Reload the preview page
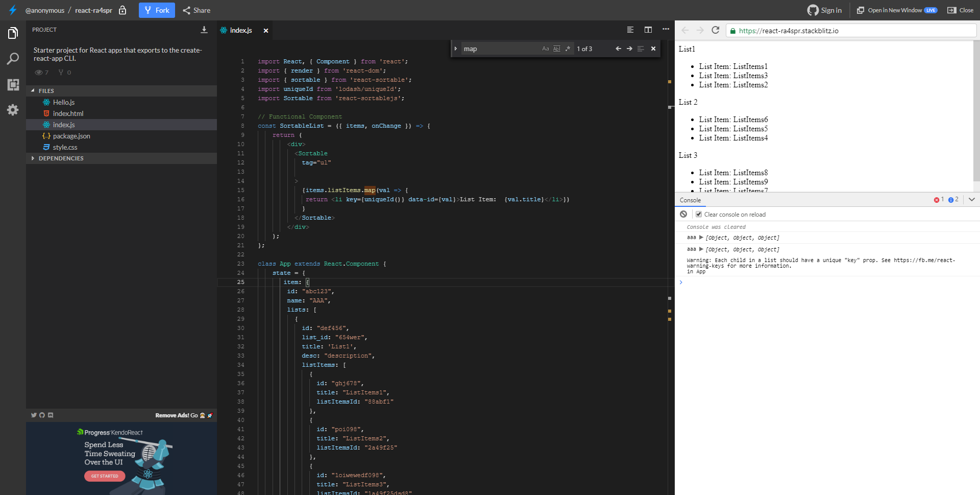Image resolution: width=980 pixels, height=495 pixels. (715, 30)
